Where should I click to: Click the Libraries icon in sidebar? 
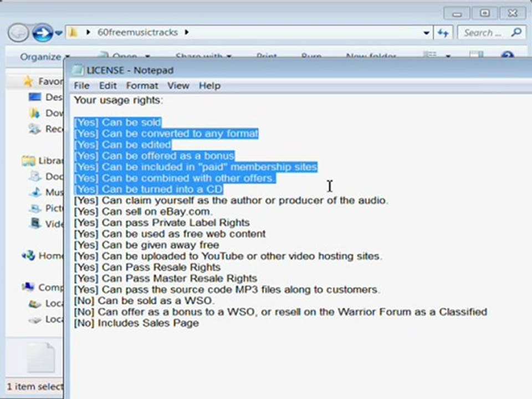(28, 161)
